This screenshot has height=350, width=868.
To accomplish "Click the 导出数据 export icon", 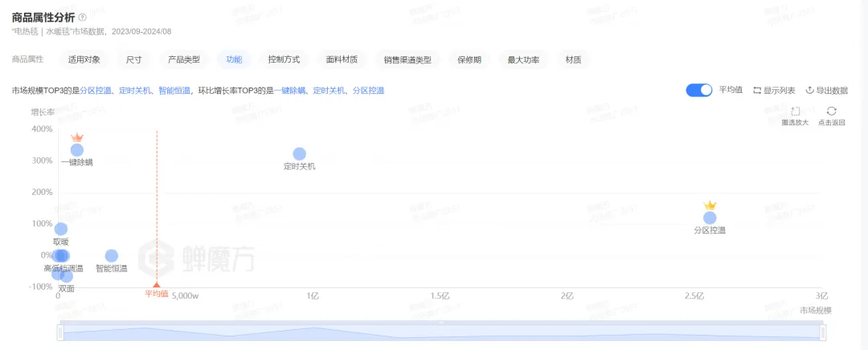I will pos(810,91).
